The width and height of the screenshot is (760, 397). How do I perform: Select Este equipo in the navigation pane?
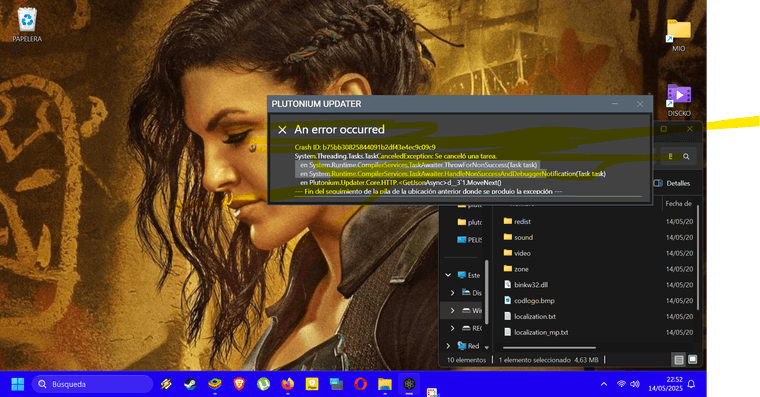(469, 275)
